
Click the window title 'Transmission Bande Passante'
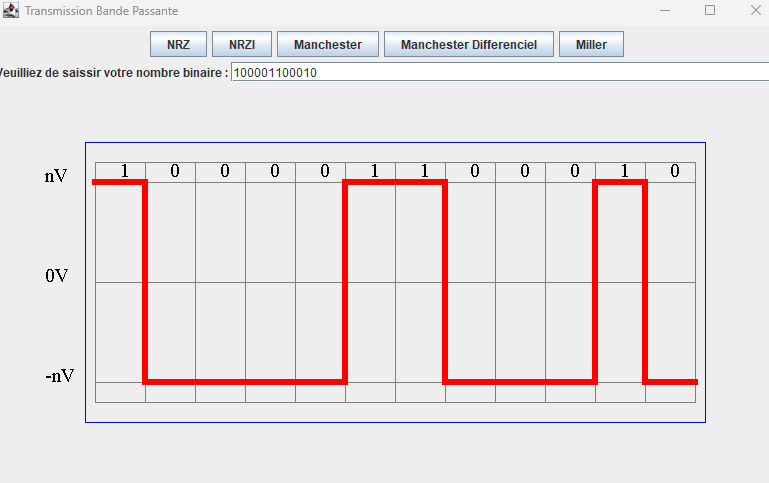(x=102, y=11)
